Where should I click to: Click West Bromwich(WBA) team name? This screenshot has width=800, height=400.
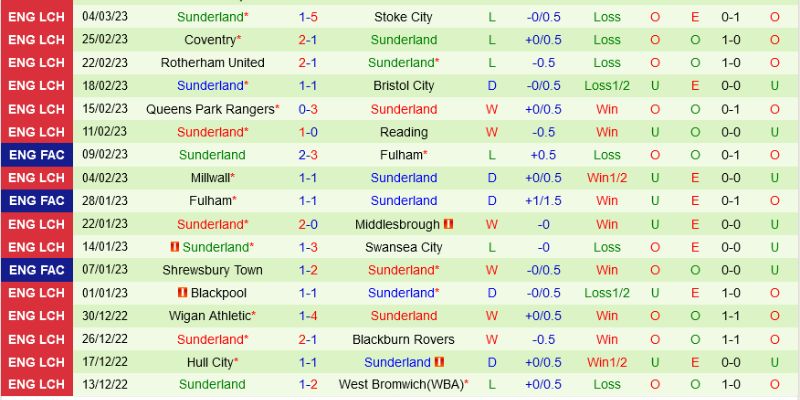pyautogui.click(x=403, y=385)
